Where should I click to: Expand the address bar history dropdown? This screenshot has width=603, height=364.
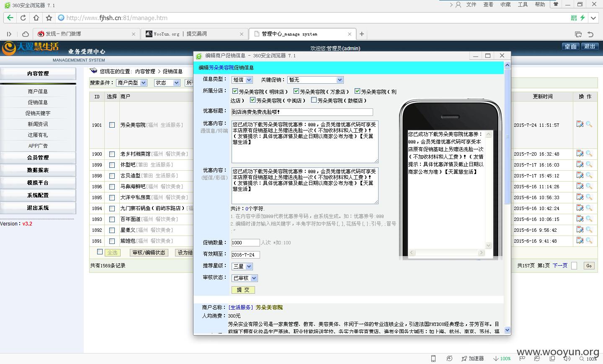tap(593, 18)
